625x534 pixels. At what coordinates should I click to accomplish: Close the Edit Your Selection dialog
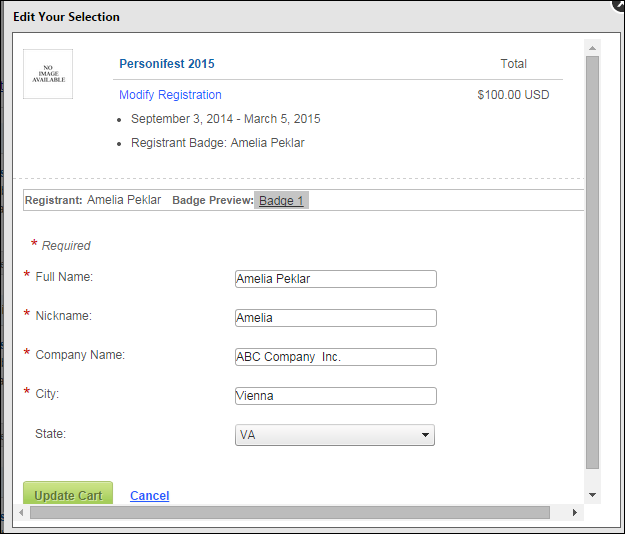tap(619, 4)
